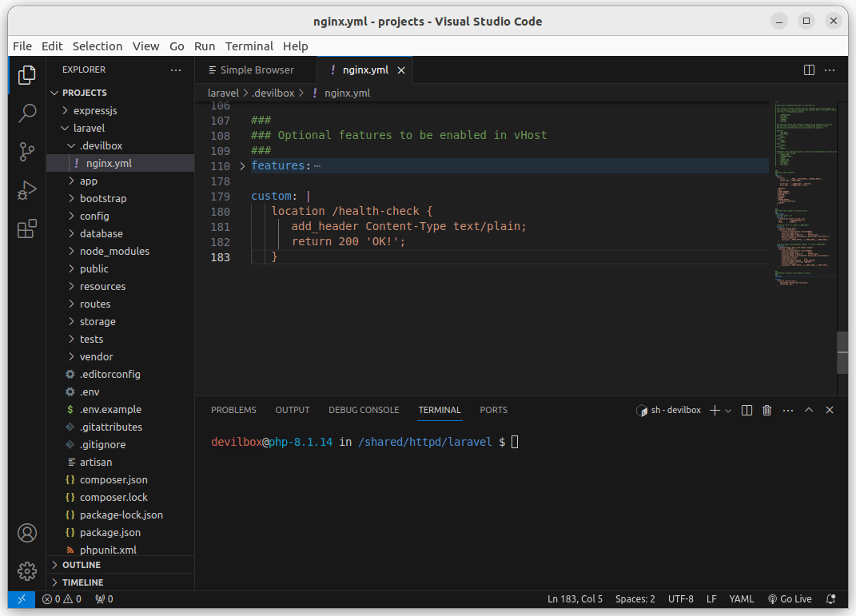Click the Split Editor Right icon
Screen dimensions: 856x616
click(809, 70)
